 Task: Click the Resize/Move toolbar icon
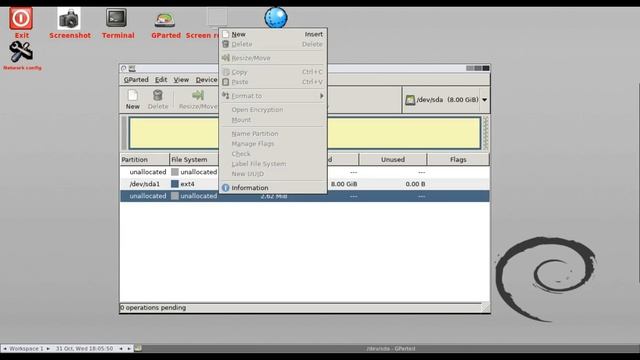[x=198, y=100]
